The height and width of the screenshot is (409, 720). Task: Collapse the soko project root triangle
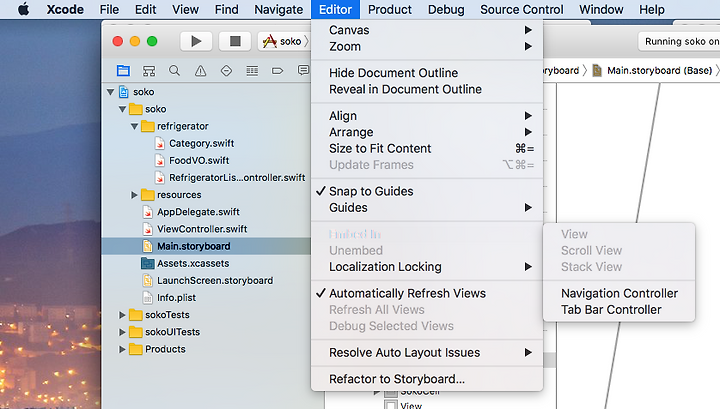(111, 92)
